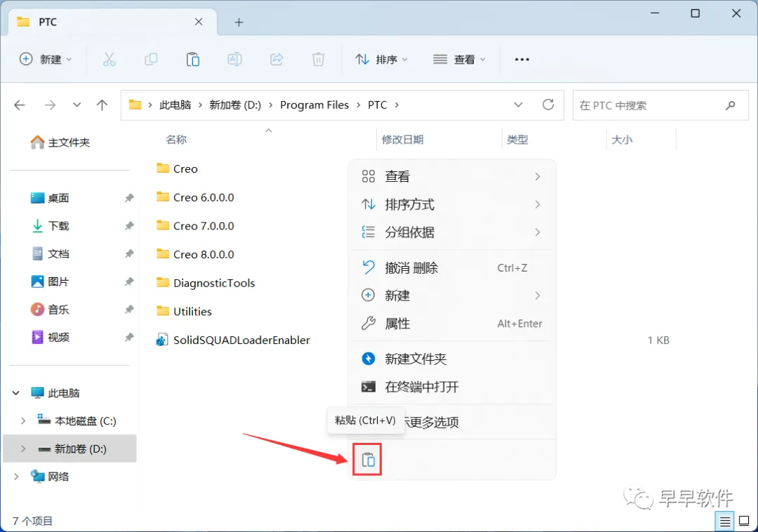
Task: Select the Creo 8.0.0.0 folder
Action: tap(195, 254)
